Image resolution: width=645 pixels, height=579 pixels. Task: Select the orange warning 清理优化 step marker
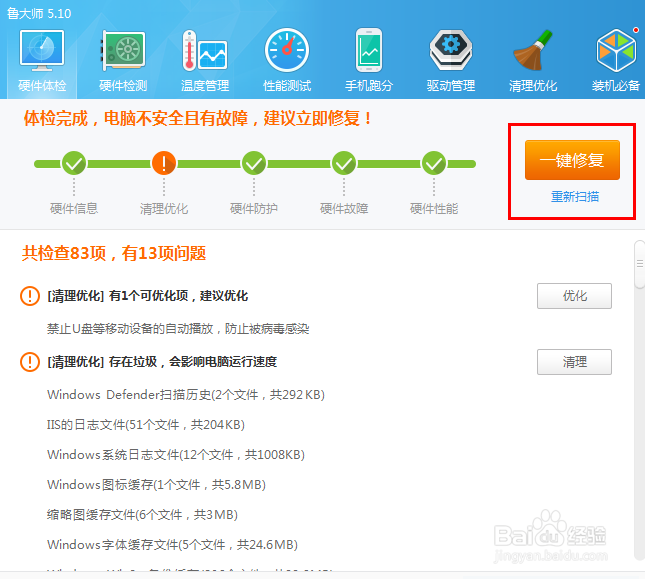coord(164,163)
